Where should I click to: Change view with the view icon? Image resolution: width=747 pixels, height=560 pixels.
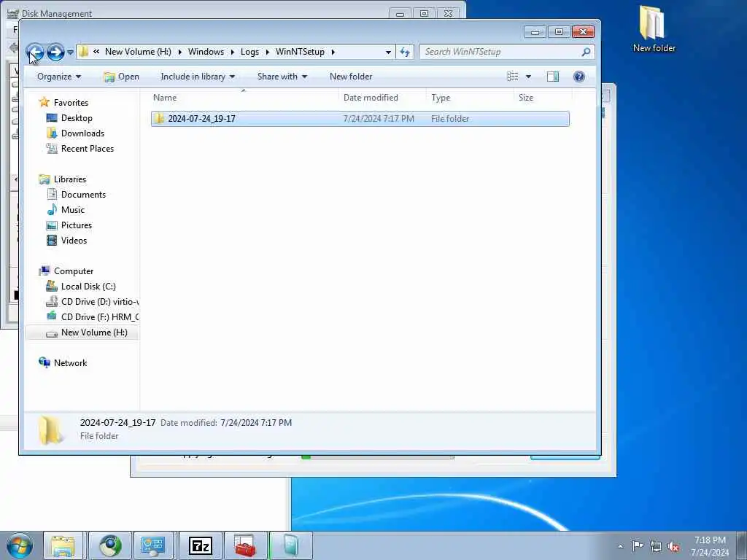tap(513, 77)
